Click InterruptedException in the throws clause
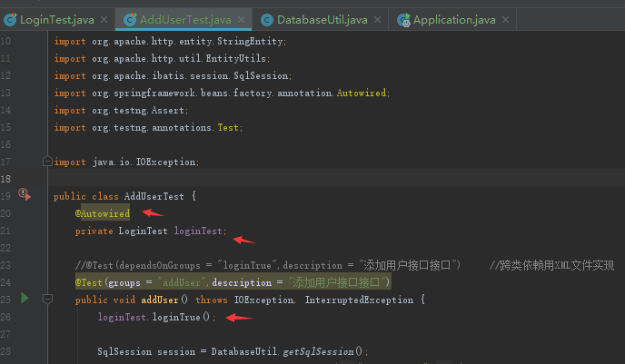Image resolution: width=625 pixels, height=364 pixels. (x=359, y=300)
